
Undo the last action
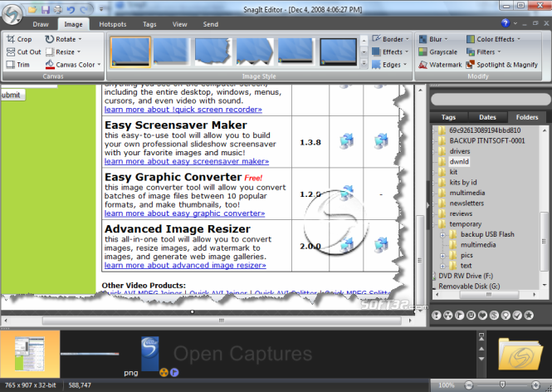tap(71, 10)
